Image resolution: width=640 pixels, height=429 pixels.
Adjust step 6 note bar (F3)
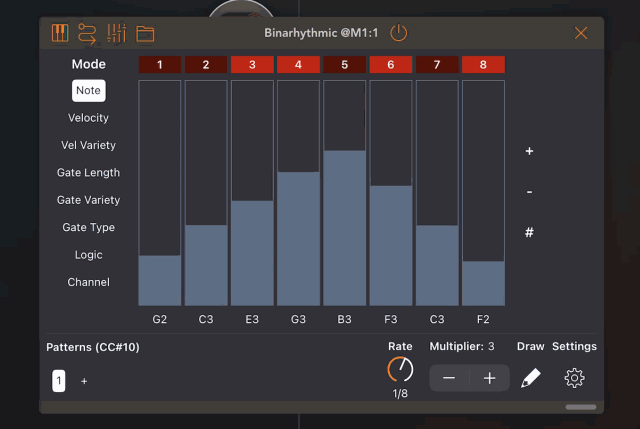point(391,193)
